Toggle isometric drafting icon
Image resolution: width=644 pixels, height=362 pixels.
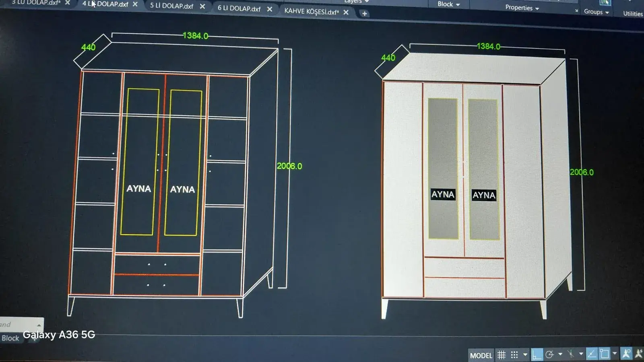(571, 354)
